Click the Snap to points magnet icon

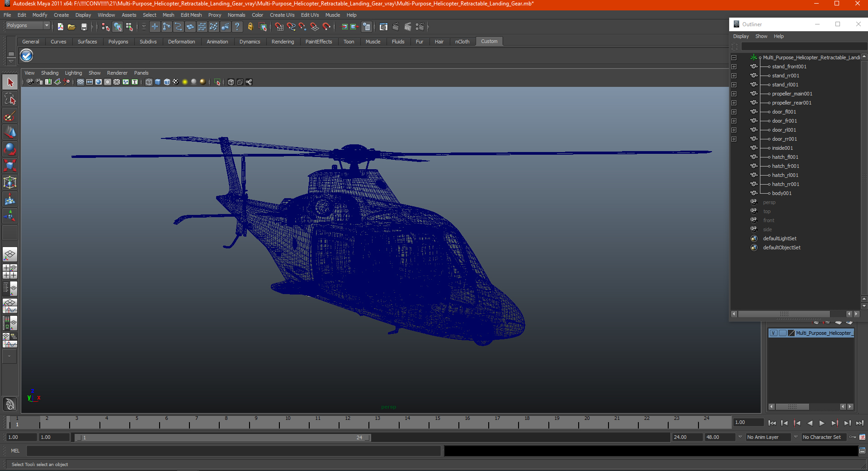tap(302, 27)
